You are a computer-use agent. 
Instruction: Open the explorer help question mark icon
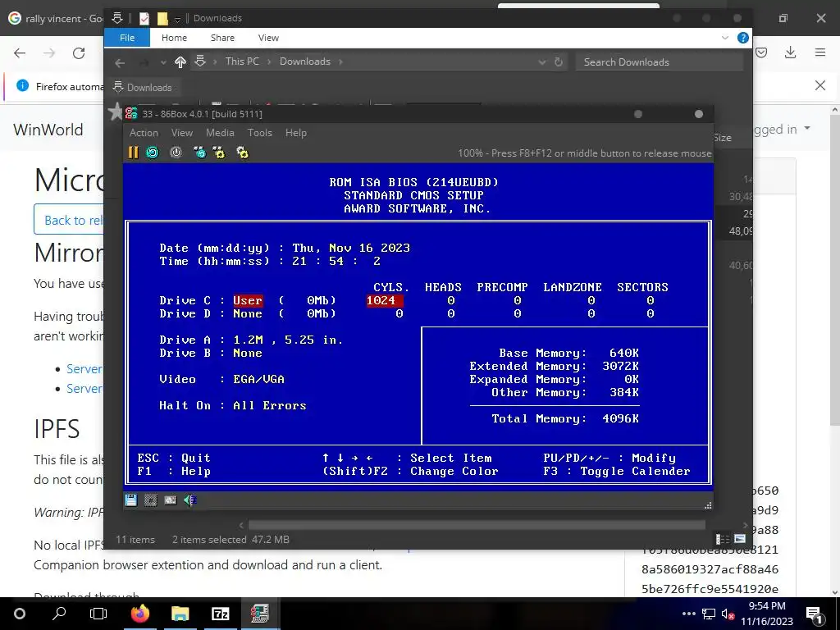[743, 38]
